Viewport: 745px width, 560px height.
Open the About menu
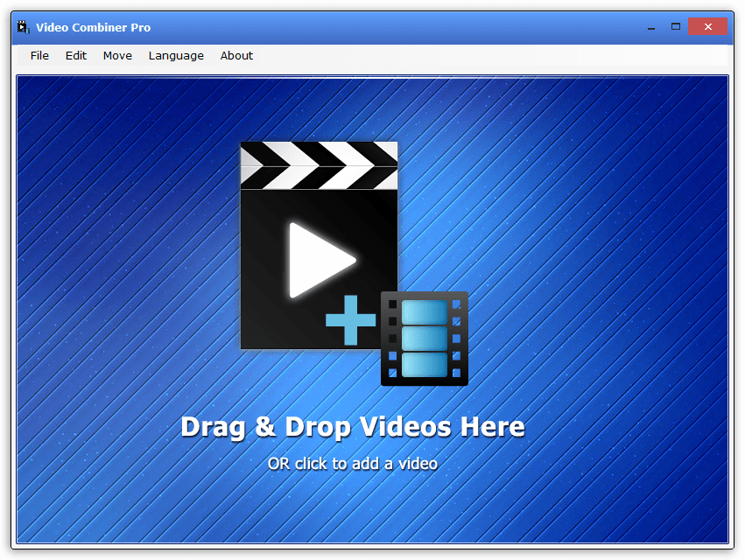(236, 56)
